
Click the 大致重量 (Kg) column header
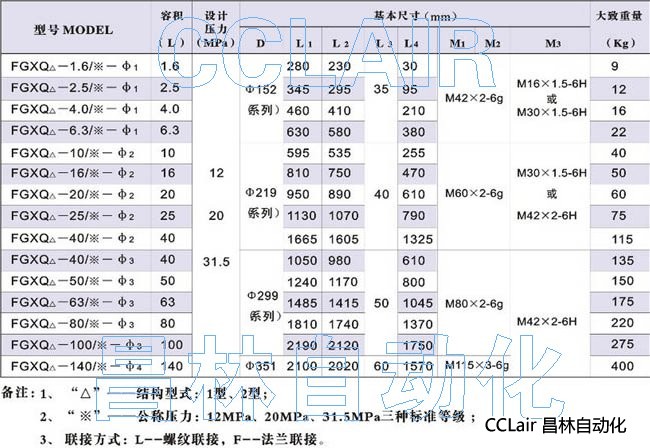614,30
